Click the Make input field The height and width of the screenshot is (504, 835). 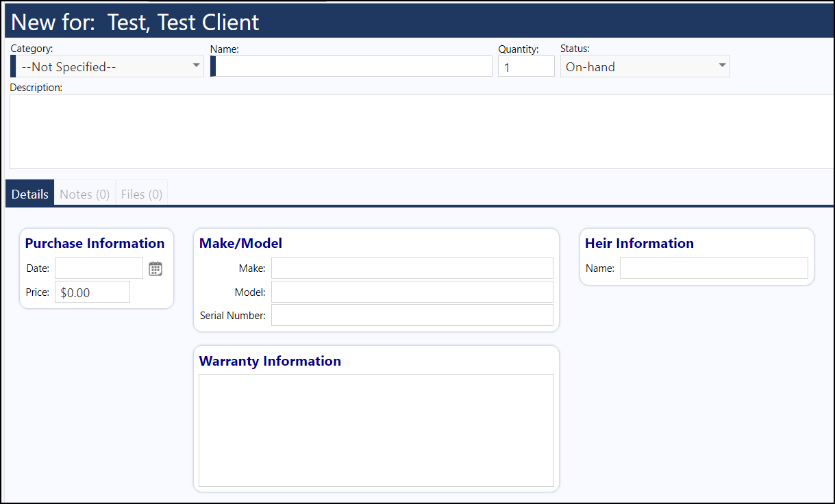click(x=412, y=268)
